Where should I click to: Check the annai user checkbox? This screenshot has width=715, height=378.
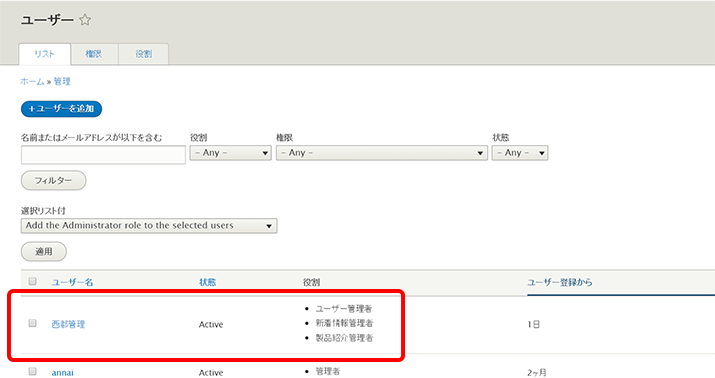click(32, 372)
